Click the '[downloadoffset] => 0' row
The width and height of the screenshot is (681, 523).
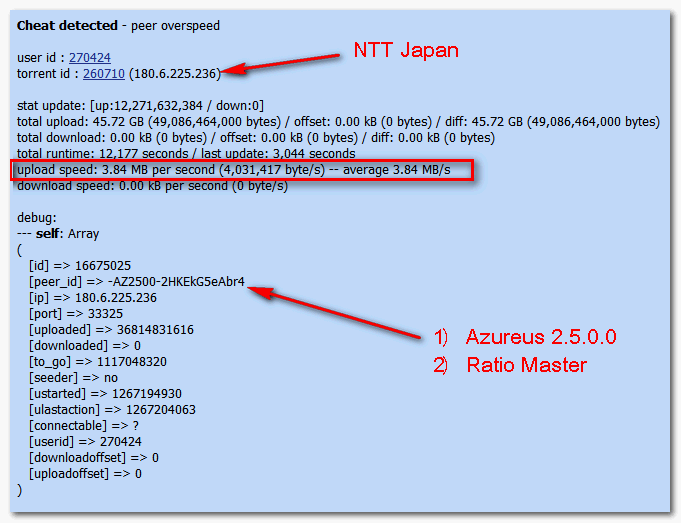94,458
